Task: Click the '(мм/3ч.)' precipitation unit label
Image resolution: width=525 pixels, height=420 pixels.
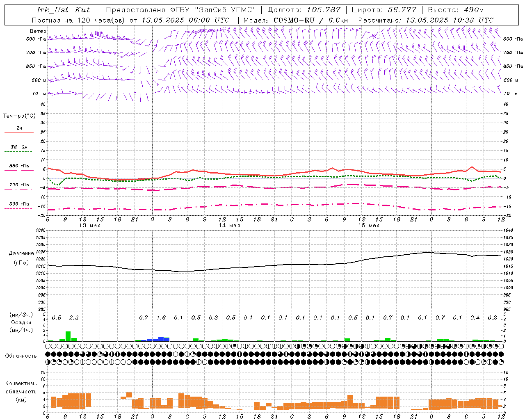Action: coord(21,315)
